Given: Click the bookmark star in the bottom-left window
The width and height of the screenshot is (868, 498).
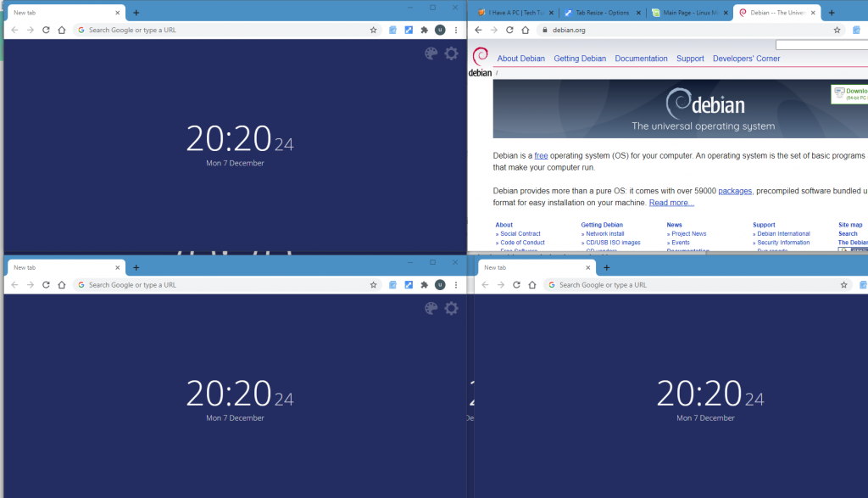Looking at the screenshot, I should (373, 285).
